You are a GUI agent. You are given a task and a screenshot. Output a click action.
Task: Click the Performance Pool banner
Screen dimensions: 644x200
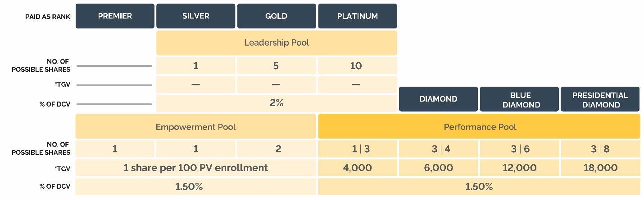(479, 126)
